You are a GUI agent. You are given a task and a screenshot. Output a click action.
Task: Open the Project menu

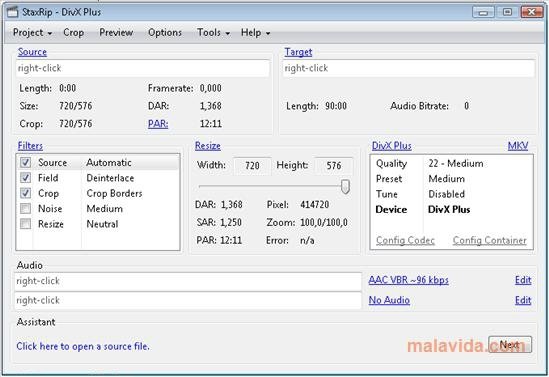coord(33,33)
